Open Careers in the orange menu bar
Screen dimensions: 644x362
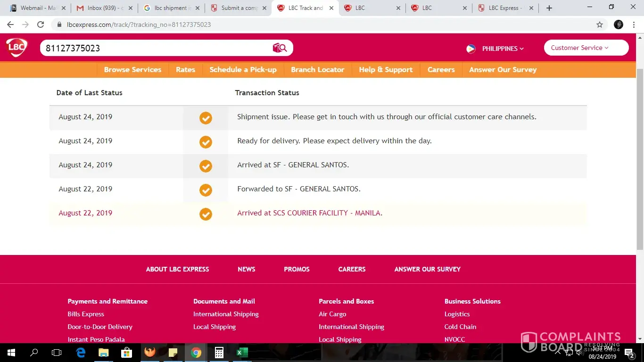pyautogui.click(x=441, y=70)
